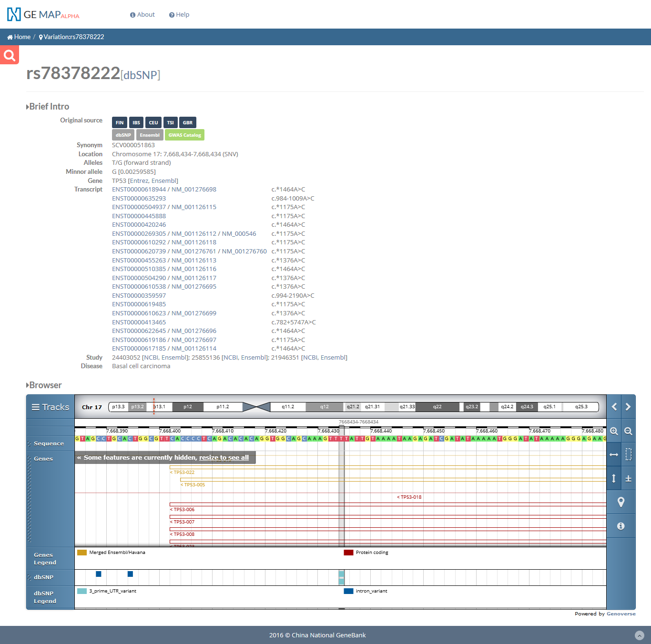The height and width of the screenshot is (644, 651).
Task: Collapse the Browser section
Action: pyautogui.click(x=44, y=385)
